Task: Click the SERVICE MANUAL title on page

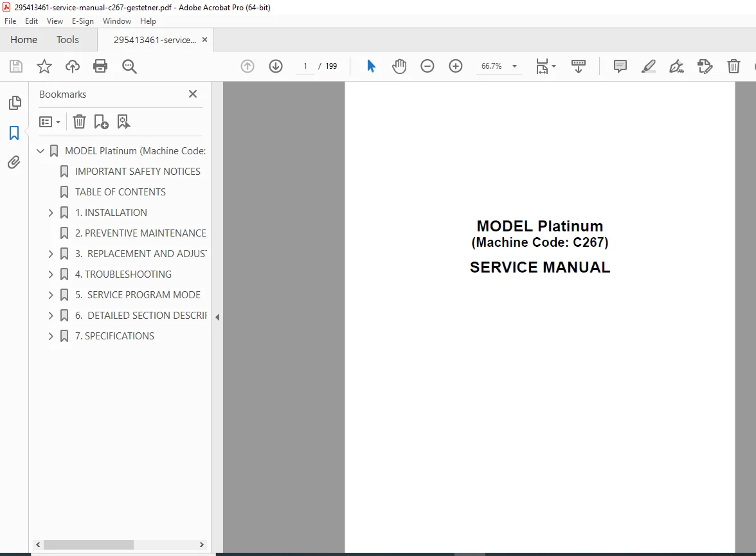Action: (x=540, y=267)
